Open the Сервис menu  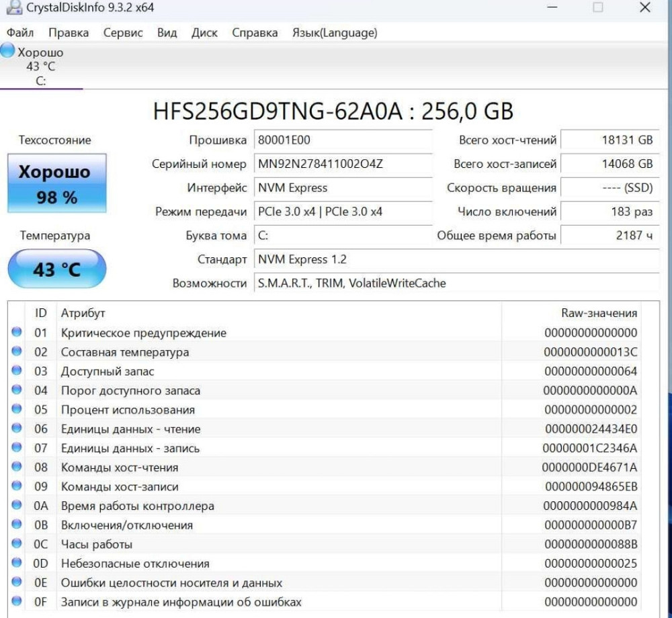point(123,32)
